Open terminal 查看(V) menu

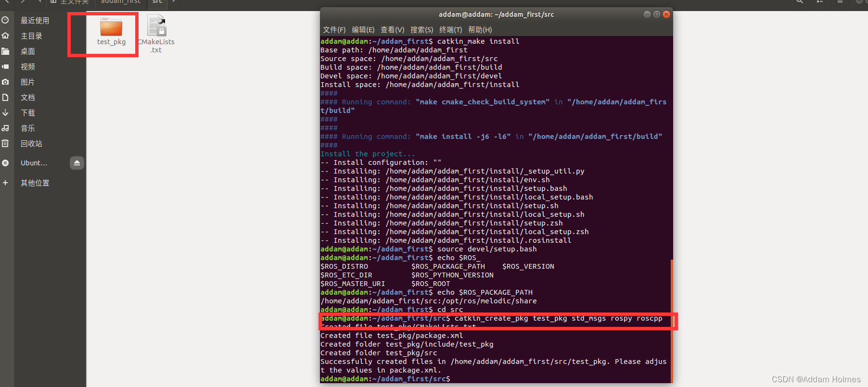point(393,30)
